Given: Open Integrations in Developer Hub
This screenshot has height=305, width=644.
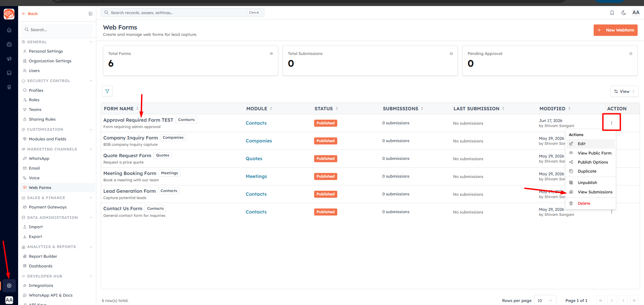Looking at the screenshot, I should pyautogui.click(x=41, y=286).
